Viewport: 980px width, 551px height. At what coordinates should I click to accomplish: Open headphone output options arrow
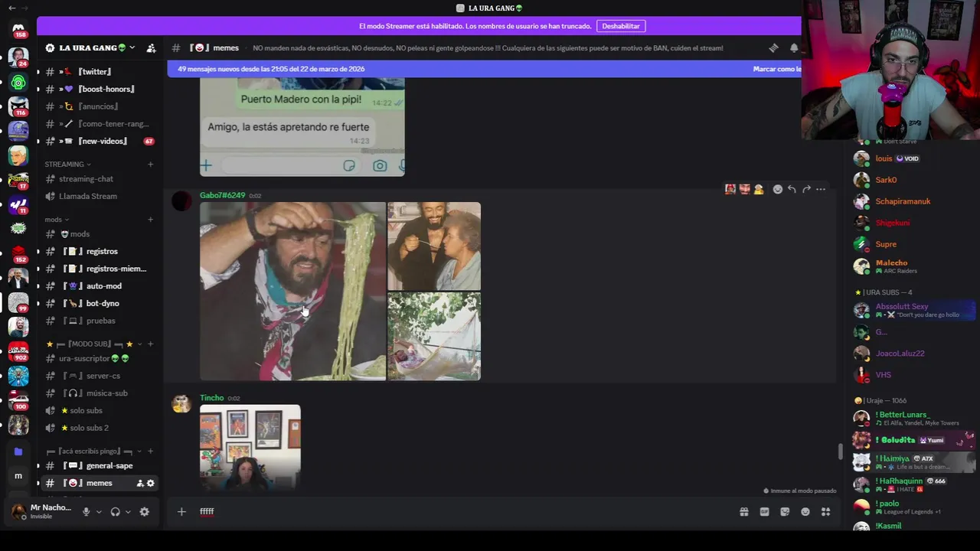coord(128,512)
